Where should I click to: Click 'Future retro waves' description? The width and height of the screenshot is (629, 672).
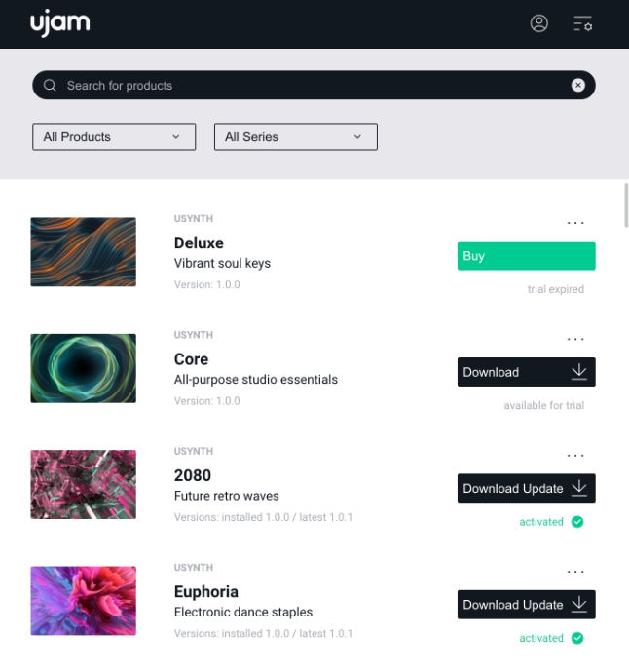tap(226, 496)
